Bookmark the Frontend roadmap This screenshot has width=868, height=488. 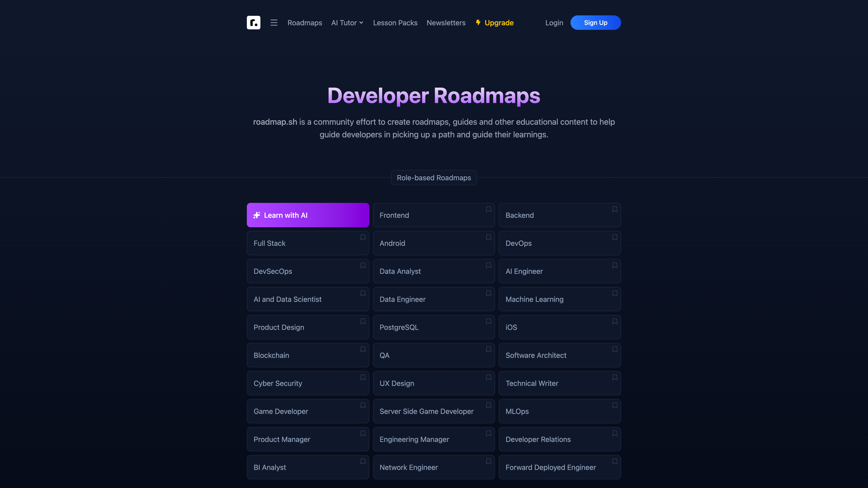pos(488,209)
